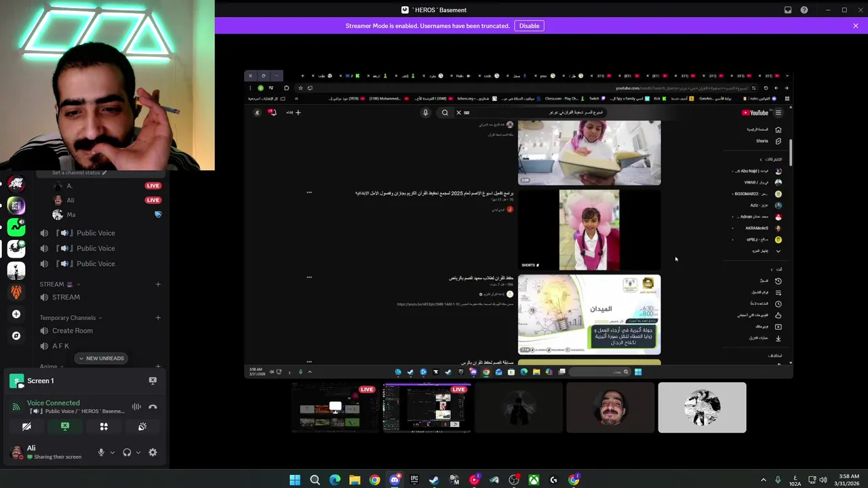Open the Screen 1 stream label
The height and width of the screenshot is (488, 868).
point(41,381)
